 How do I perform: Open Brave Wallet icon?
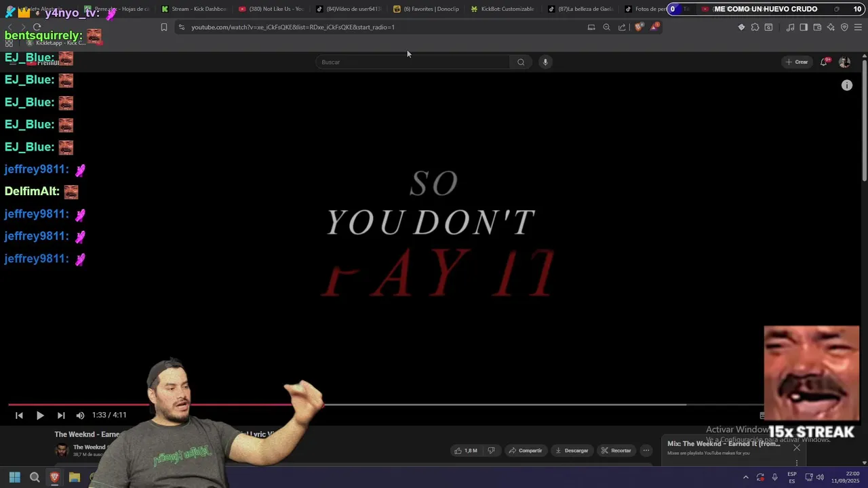click(x=817, y=27)
